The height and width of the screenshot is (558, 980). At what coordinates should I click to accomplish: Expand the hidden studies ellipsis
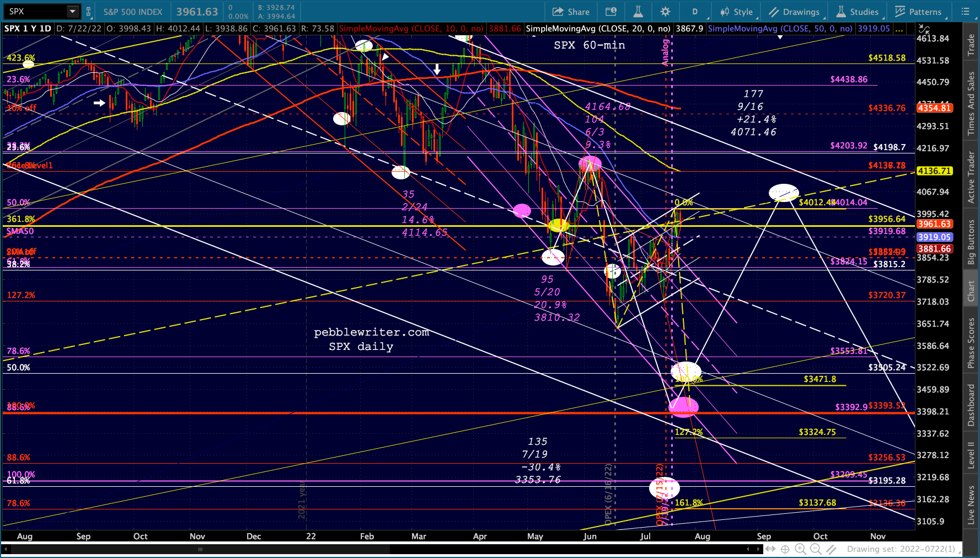pos(899,29)
